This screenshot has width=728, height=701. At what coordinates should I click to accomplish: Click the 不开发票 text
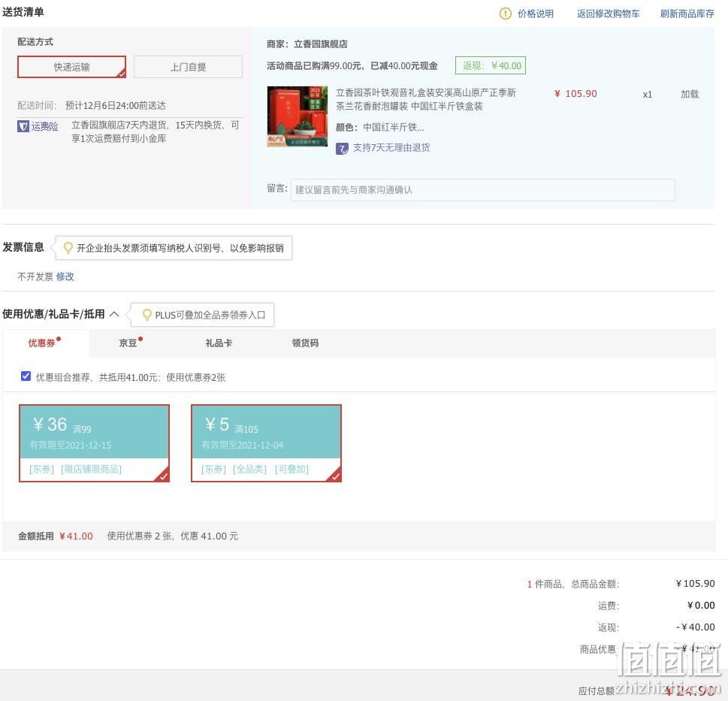pyautogui.click(x=35, y=276)
